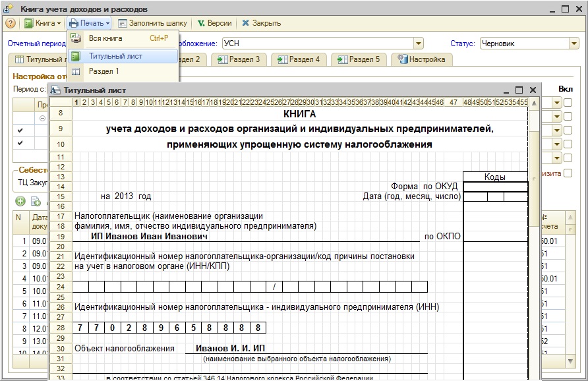Add a new row with green plus icon
The width and height of the screenshot is (588, 381).
pyautogui.click(x=20, y=201)
